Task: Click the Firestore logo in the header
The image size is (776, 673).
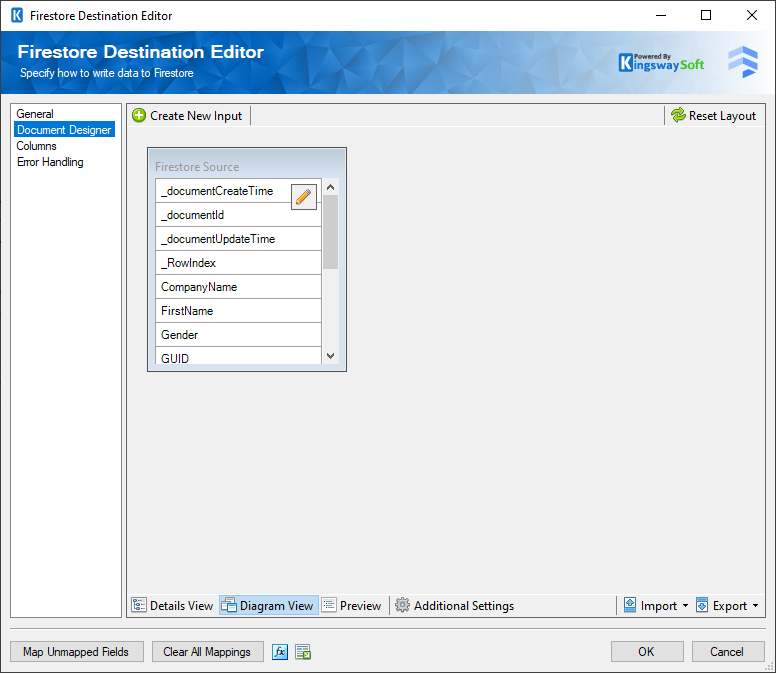Action: point(743,62)
